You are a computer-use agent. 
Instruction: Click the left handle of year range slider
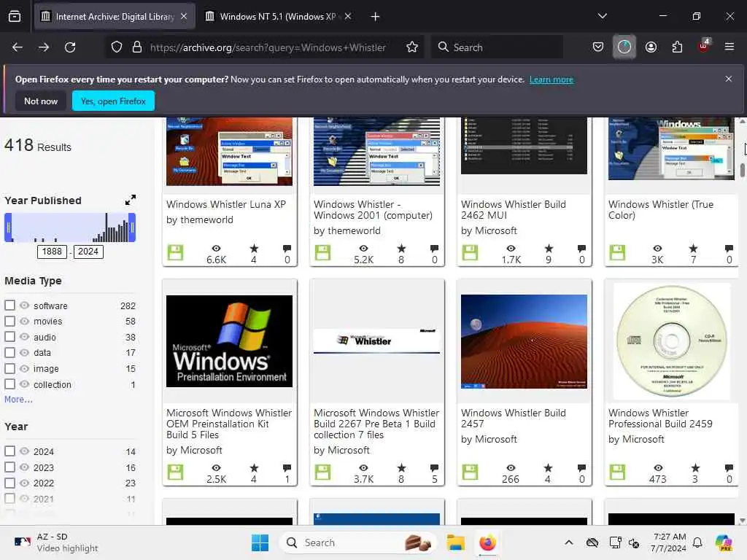(x=8, y=227)
